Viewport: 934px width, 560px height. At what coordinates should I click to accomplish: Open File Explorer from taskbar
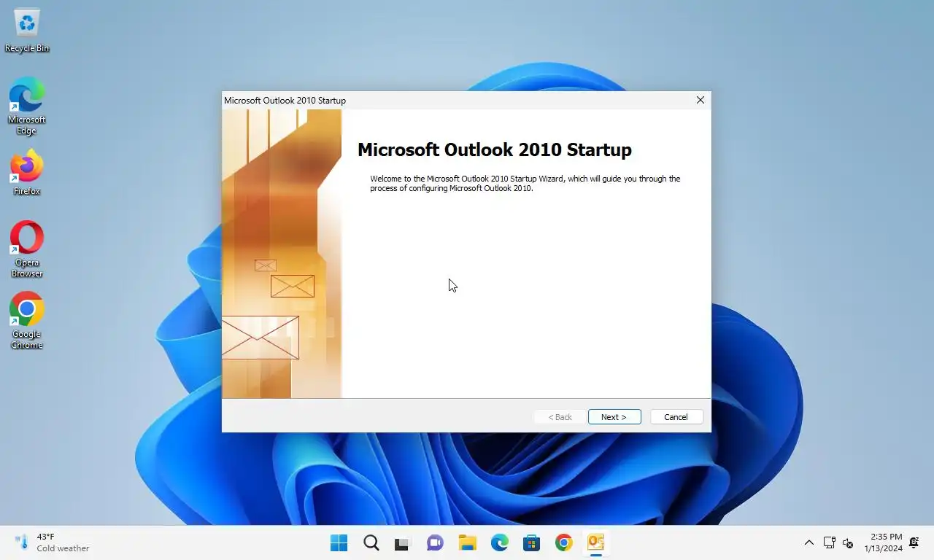coord(467,543)
